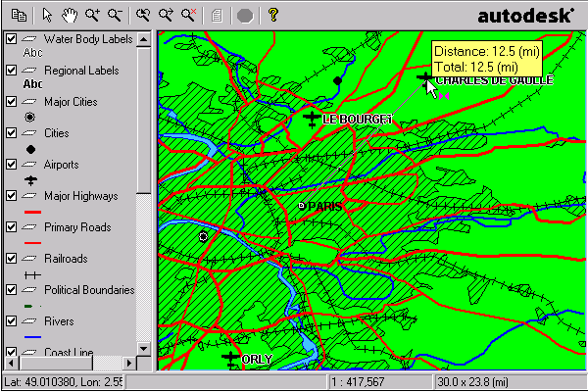Image resolution: width=588 pixels, height=392 pixels.
Task: Toggle the Airports layer checkbox
Action: (11, 165)
